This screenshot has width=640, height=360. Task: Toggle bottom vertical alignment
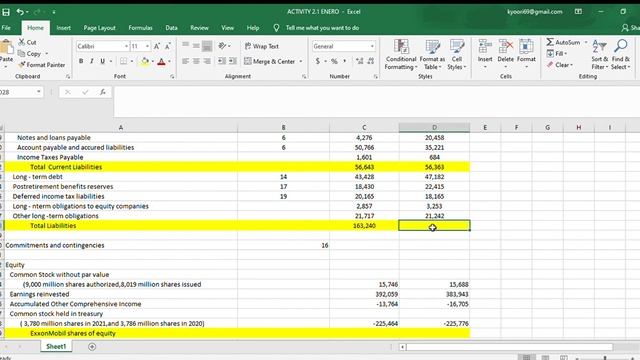(x=207, y=46)
